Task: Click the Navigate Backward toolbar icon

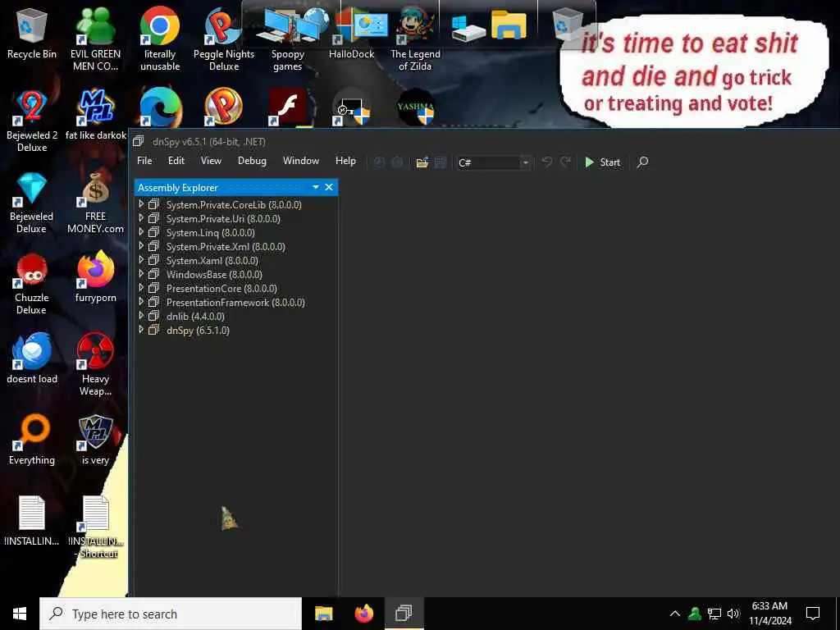Action: pyautogui.click(x=379, y=162)
